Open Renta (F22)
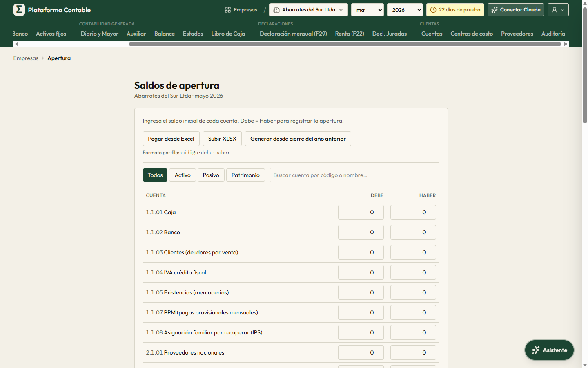588x368 pixels. pyautogui.click(x=350, y=34)
